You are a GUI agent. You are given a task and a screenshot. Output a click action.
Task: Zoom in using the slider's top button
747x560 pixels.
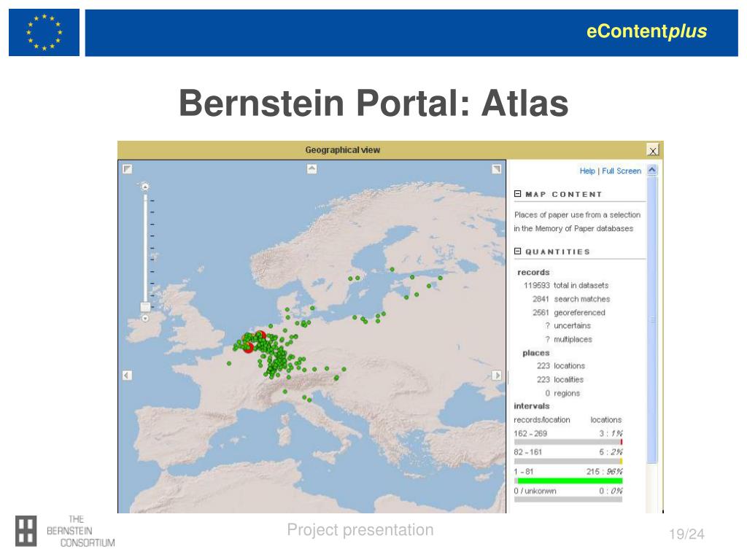[145, 187]
